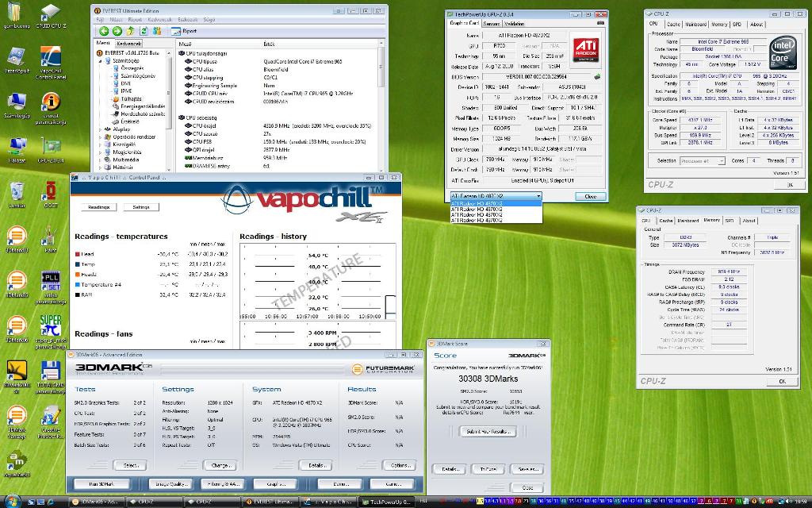
Task: Open the Számítógép desktop icon
Action: (17, 106)
